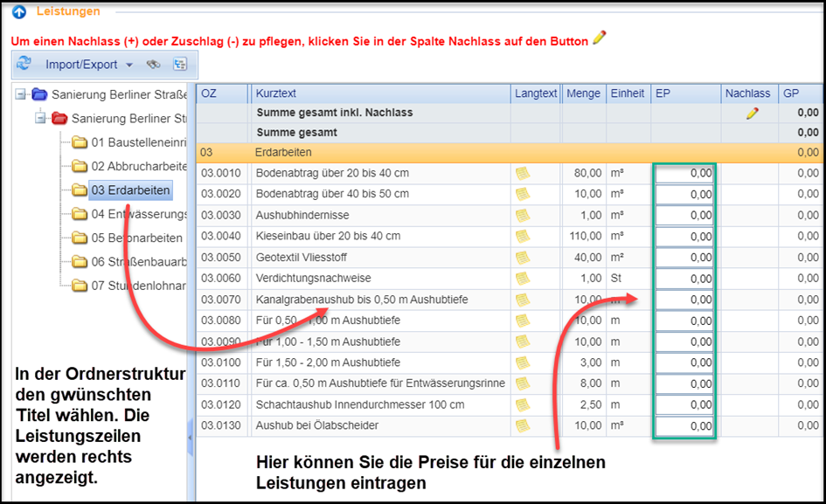Screen dimensions: 826x504
Task: Click EP price field for Bodenabtrag über 40 bis 50 cm
Action: coord(684,194)
